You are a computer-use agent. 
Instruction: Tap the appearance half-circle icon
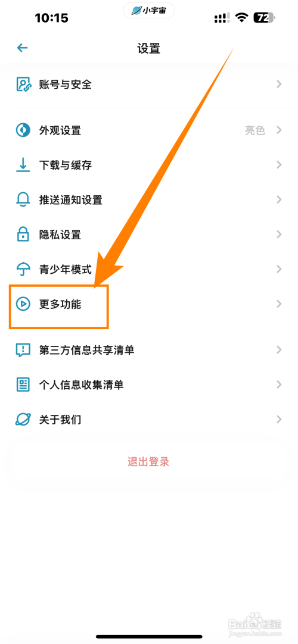pyautogui.click(x=23, y=130)
